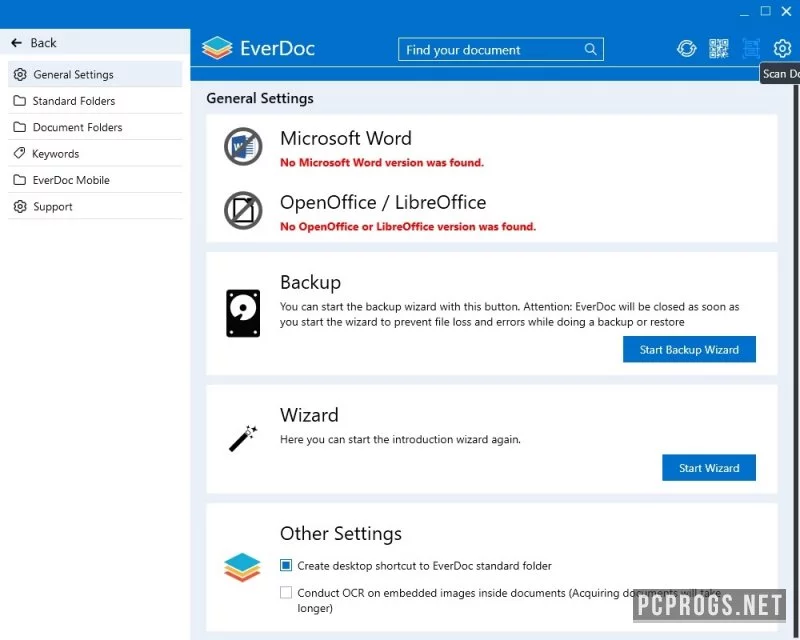800x640 pixels.
Task: Click the Standard Folders folder icon
Action: 19,101
